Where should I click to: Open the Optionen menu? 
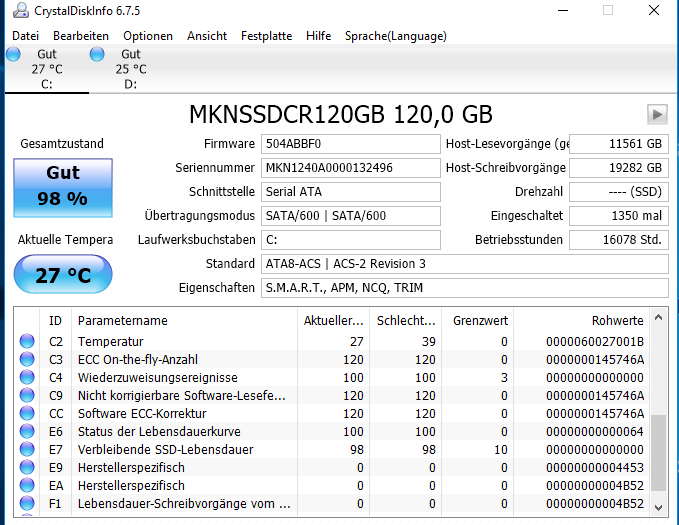pos(148,36)
